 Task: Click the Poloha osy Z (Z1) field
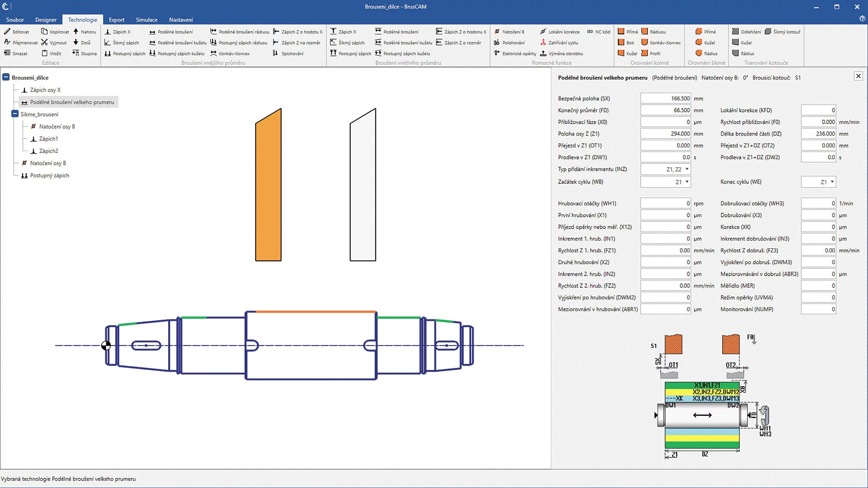[665, 134]
